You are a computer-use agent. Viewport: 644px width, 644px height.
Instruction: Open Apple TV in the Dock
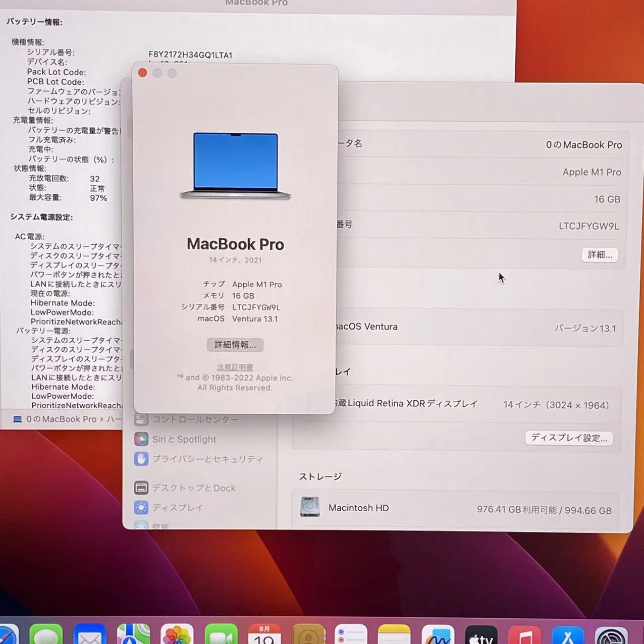point(481,634)
